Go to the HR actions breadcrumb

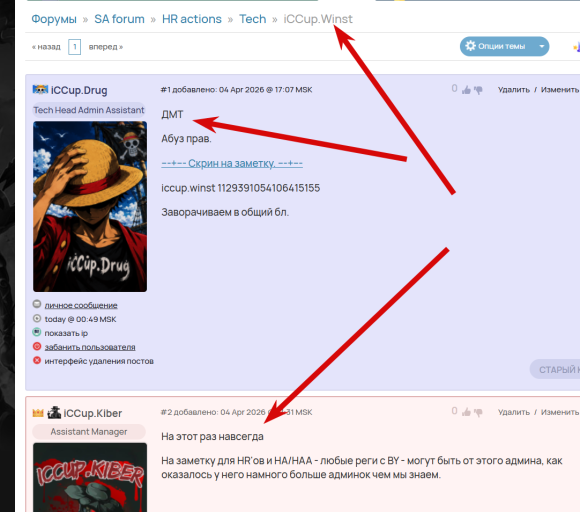click(x=192, y=19)
